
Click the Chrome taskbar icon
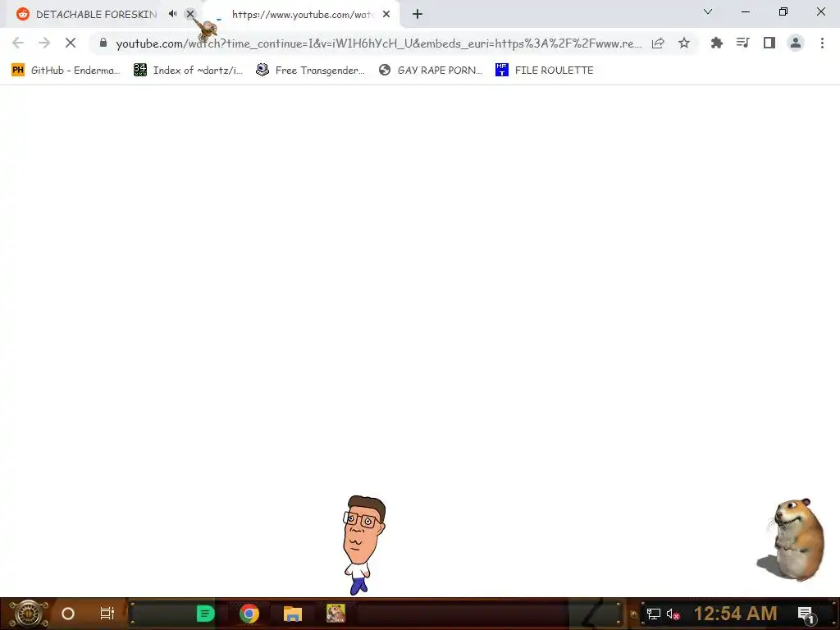pos(249,614)
